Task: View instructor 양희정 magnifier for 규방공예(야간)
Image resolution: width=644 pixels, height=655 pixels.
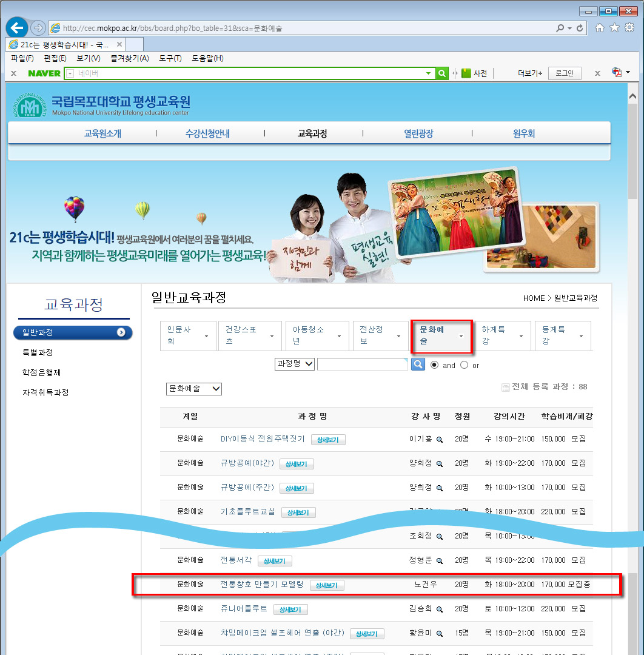Action: click(x=440, y=464)
